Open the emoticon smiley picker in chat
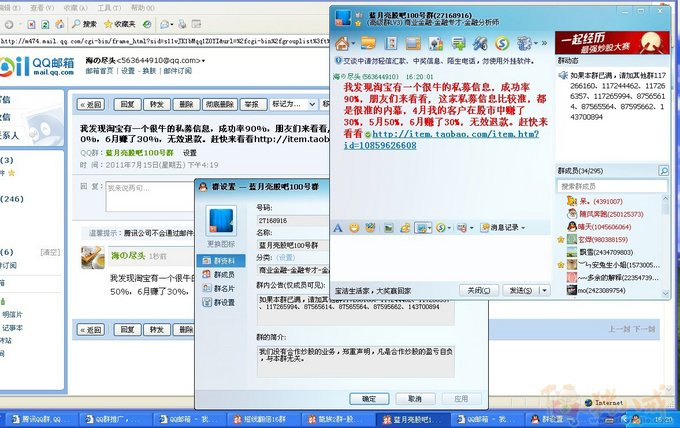This screenshot has height=428, width=680. [x=353, y=228]
